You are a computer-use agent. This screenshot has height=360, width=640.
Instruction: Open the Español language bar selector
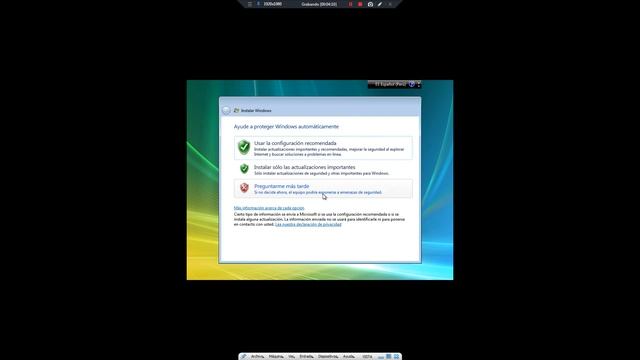pos(390,84)
